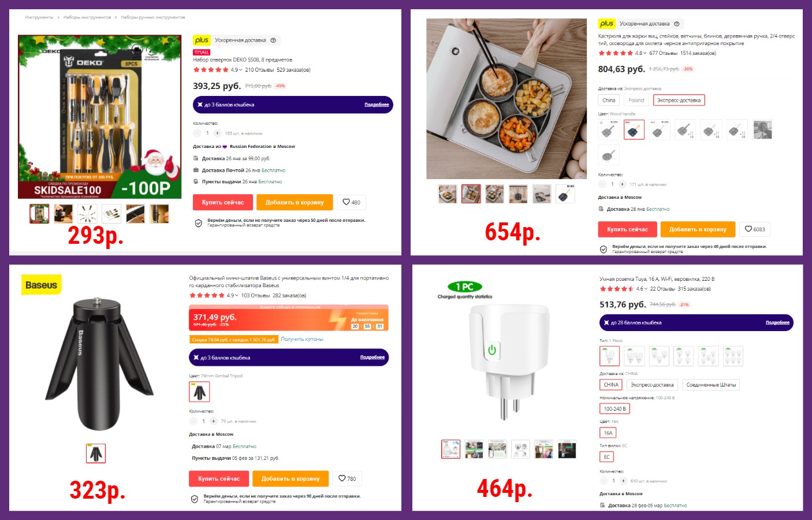Add DEKO screwdriver set to wishlist heart 480
Image resolution: width=812 pixels, height=520 pixels.
click(351, 202)
